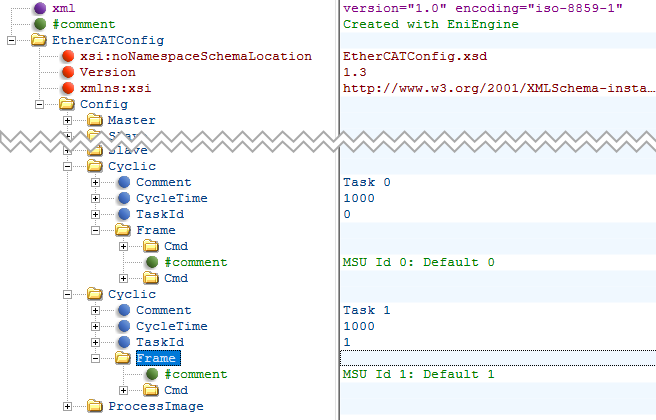Select the Master node label
This screenshot has width=656, height=420.
(131, 120)
